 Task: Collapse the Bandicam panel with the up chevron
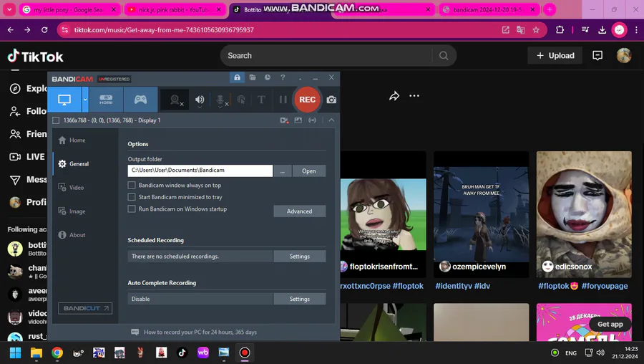click(331, 120)
